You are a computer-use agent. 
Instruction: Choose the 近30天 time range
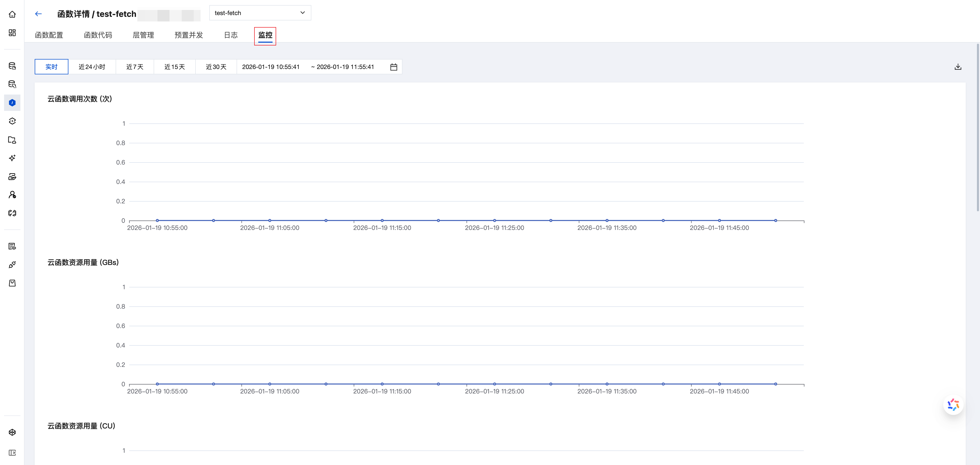tap(216, 67)
